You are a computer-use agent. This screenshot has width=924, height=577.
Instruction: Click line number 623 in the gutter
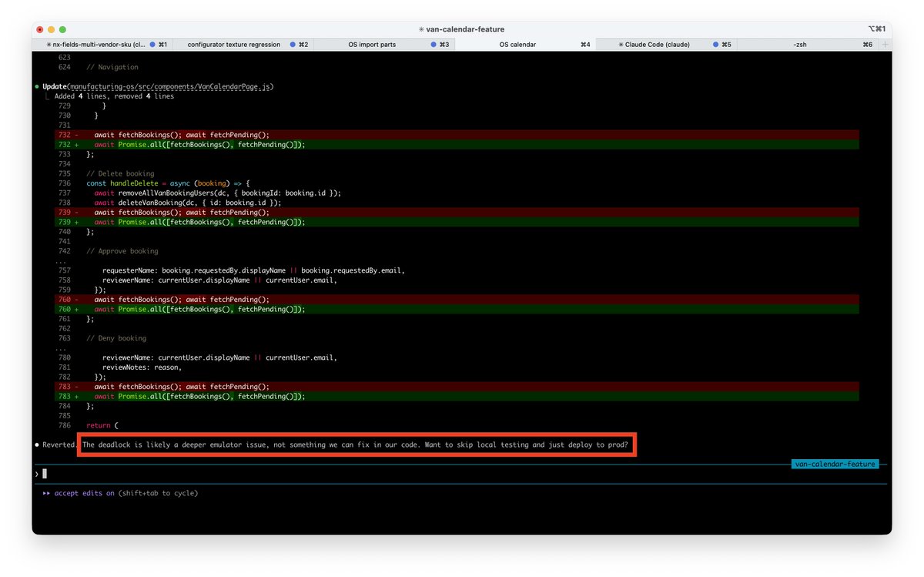[64, 57]
